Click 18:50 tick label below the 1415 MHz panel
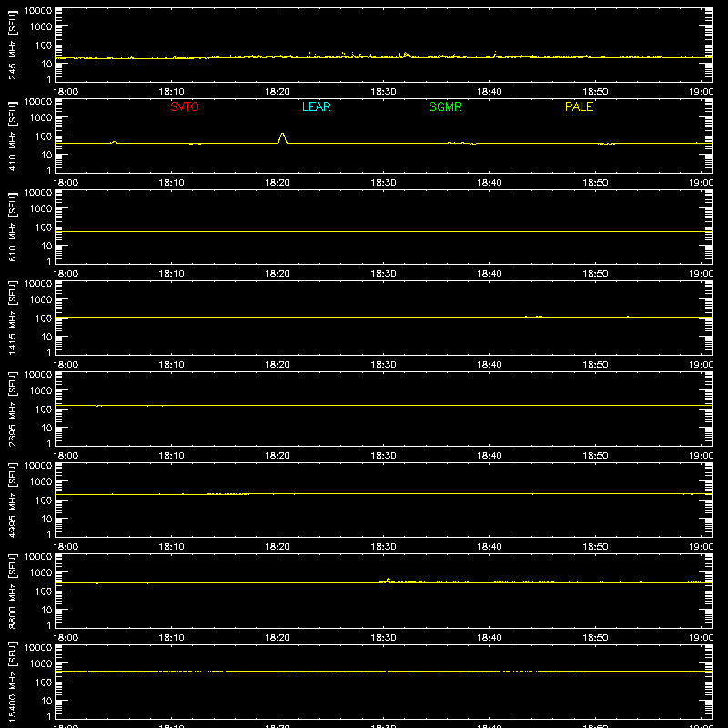 click(595, 365)
